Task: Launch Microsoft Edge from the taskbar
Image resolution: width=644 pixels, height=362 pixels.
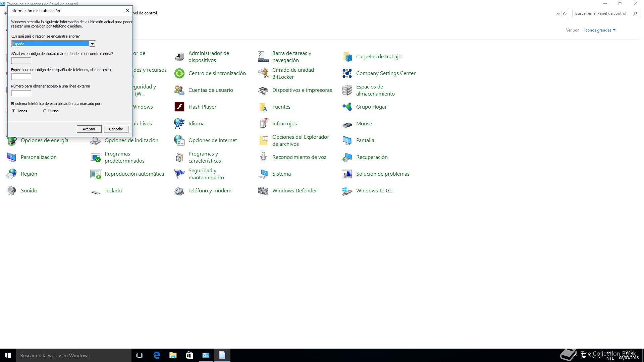Action: [x=157, y=355]
